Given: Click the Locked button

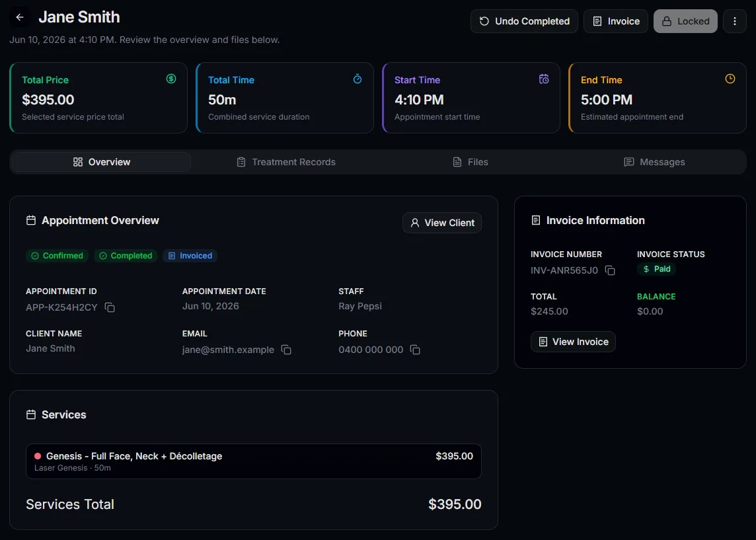Looking at the screenshot, I should (685, 21).
